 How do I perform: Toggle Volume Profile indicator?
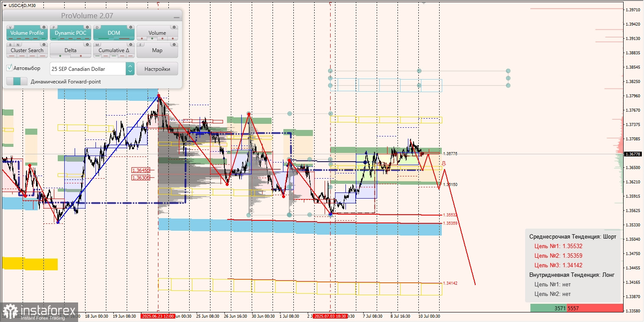coord(27,33)
